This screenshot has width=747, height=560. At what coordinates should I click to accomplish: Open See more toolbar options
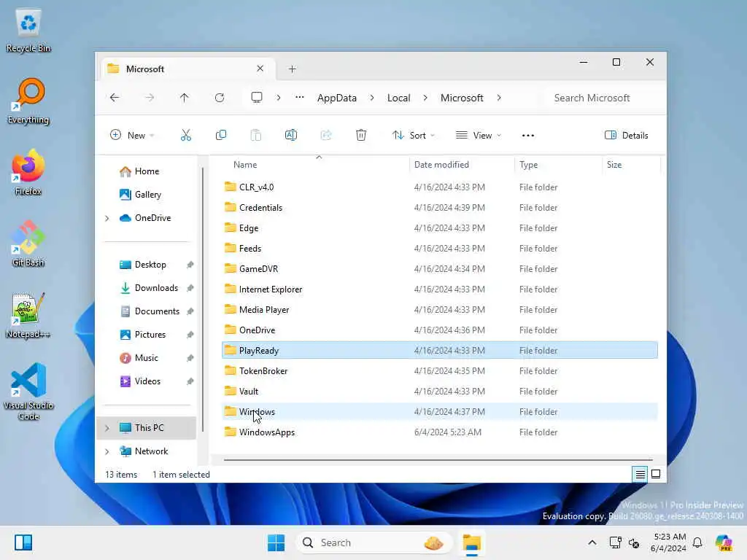(x=528, y=135)
